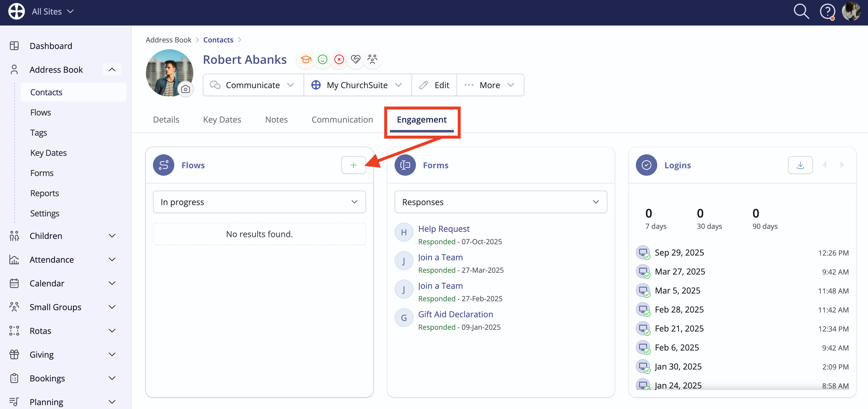
Task: Click the Planning list icon
Action: coord(14,402)
